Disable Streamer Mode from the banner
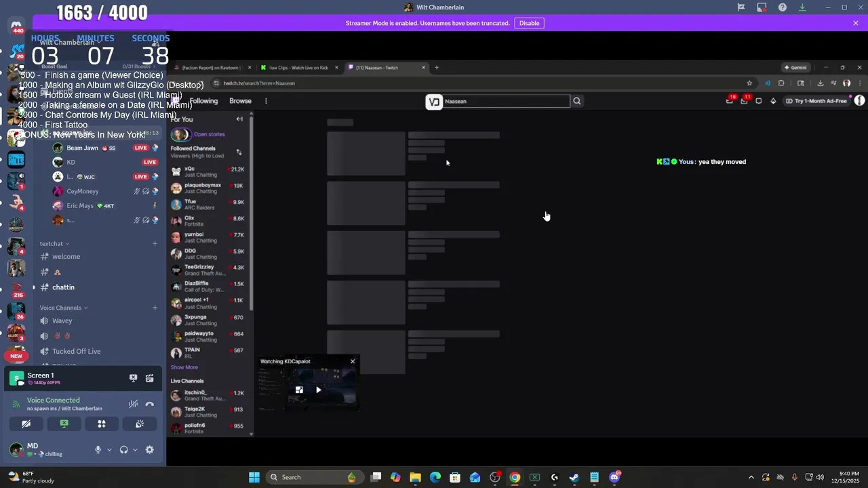Viewport: 868px width, 488px height. point(529,23)
